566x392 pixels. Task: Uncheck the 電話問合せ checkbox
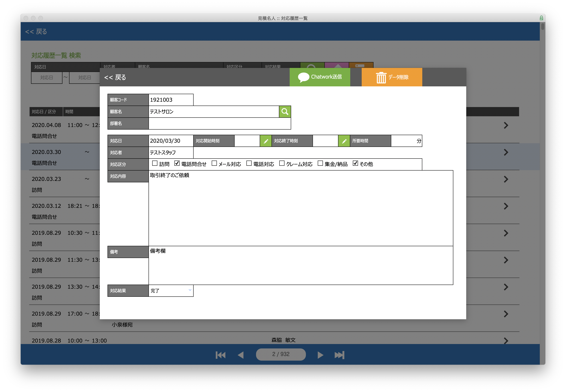point(177,163)
